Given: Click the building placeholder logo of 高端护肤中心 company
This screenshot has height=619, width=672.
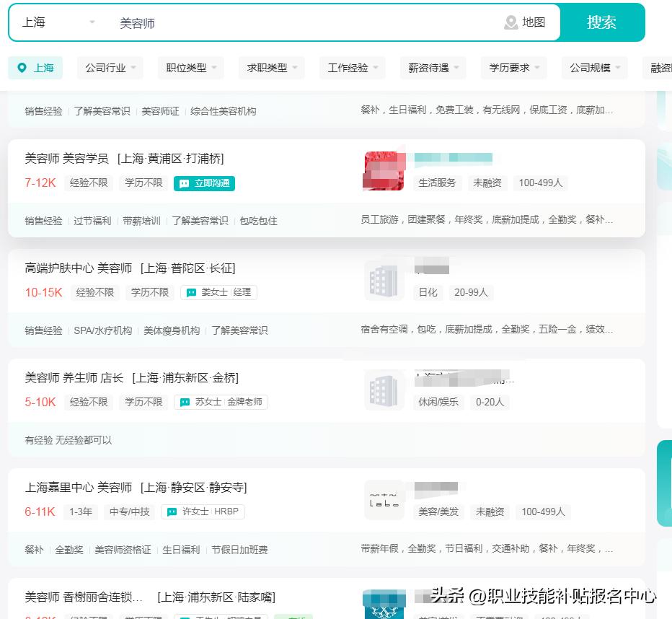Looking at the screenshot, I should click(384, 281).
